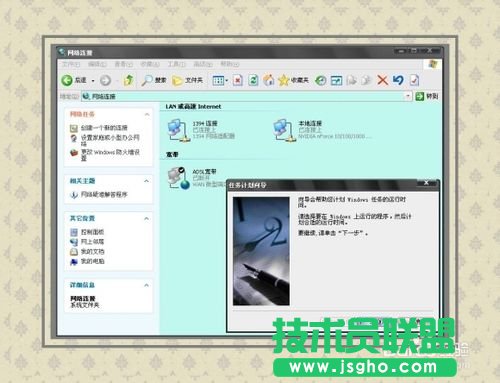This screenshot has width=500, height=383.
Task: Open 网上邻居 from other places
Action: coord(92,242)
